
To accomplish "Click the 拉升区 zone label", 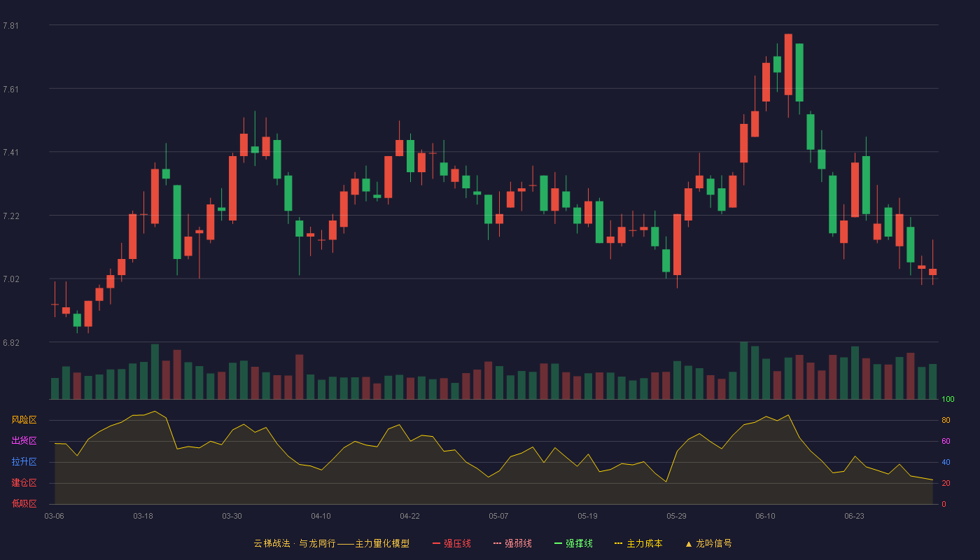I will pyautogui.click(x=24, y=462).
